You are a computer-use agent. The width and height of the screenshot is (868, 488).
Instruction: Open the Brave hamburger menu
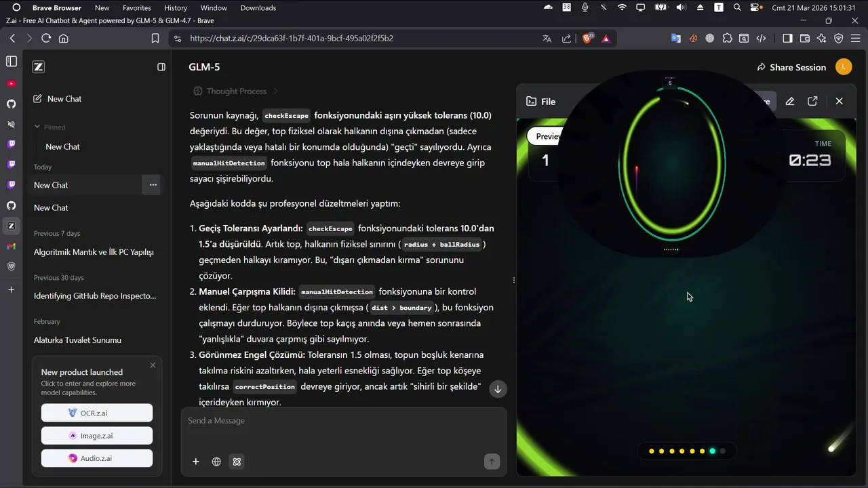856,39
